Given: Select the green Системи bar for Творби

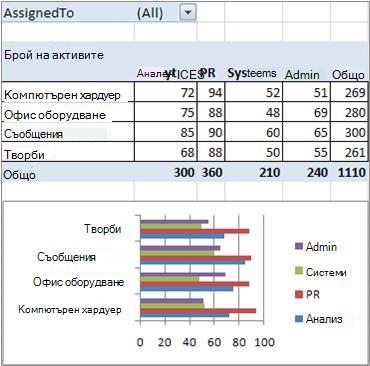Looking at the screenshot, I should 171,226.
